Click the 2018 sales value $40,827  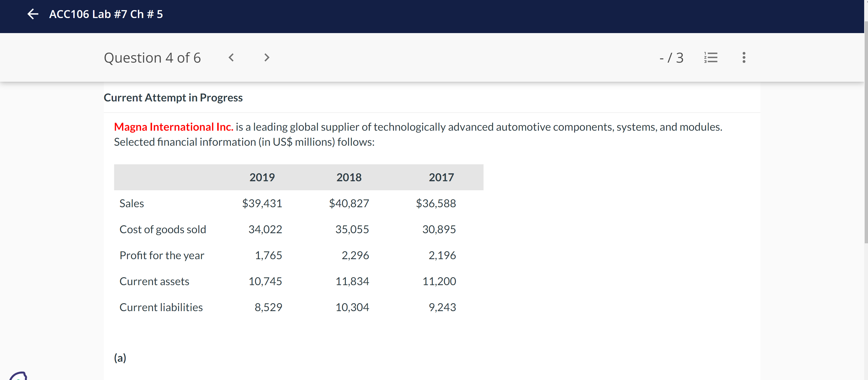[349, 203]
